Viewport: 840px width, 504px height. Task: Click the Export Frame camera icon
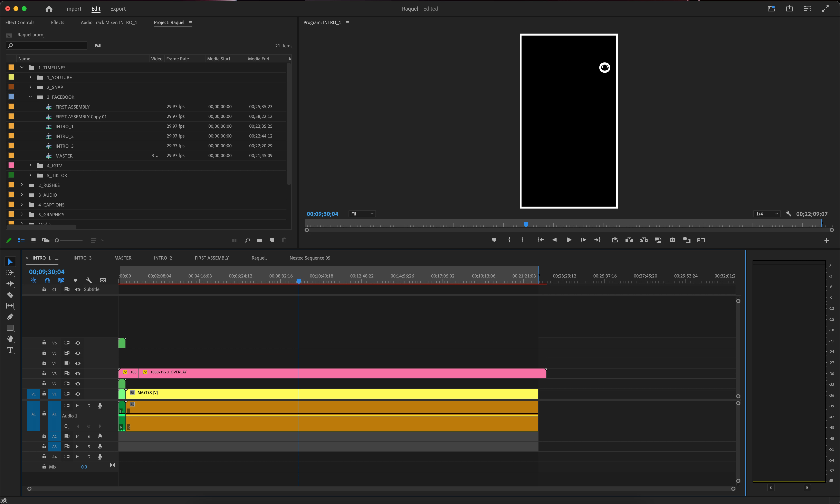[x=672, y=240]
